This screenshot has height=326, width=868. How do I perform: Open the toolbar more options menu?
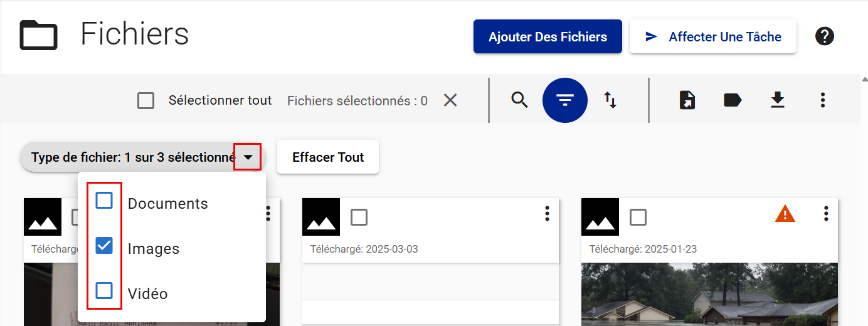coord(823,100)
